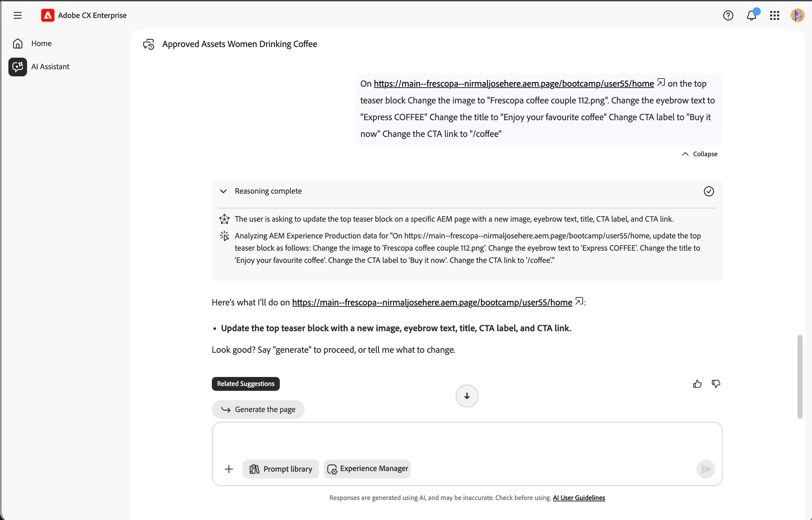Click the plus add-attachment icon
The width and height of the screenshot is (812, 520).
pos(229,469)
